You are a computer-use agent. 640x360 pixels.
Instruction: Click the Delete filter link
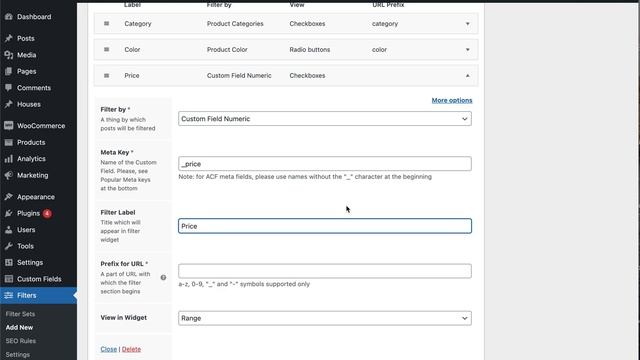(x=131, y=349)
